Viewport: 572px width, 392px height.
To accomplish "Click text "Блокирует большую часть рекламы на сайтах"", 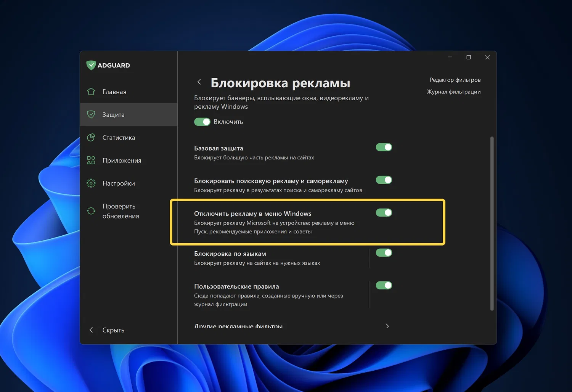I will click(254, 157).
